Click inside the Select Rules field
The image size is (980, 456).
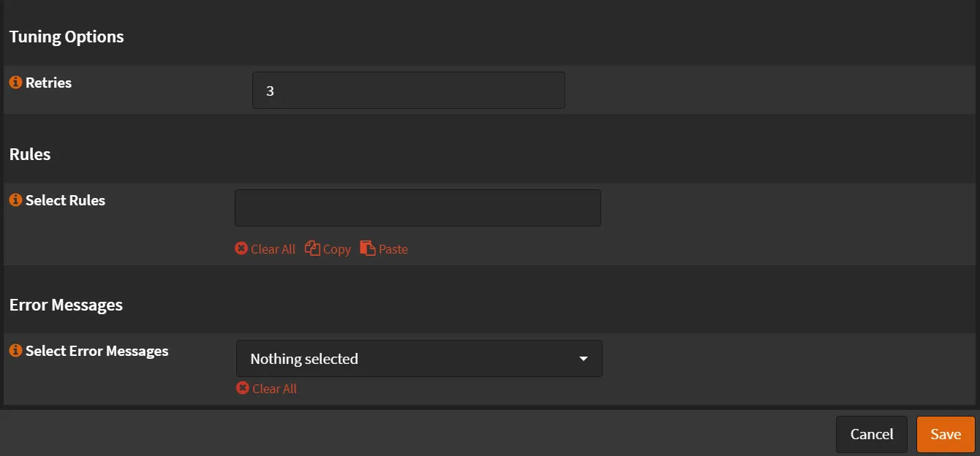click(417, 208)
